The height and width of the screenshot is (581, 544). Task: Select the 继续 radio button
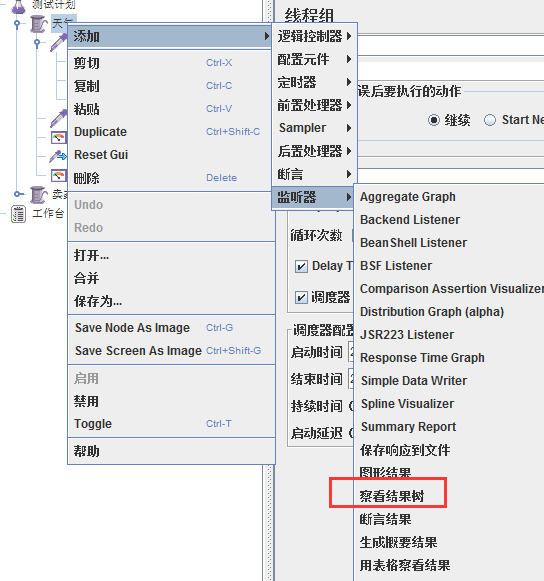[x=434, y=120]
